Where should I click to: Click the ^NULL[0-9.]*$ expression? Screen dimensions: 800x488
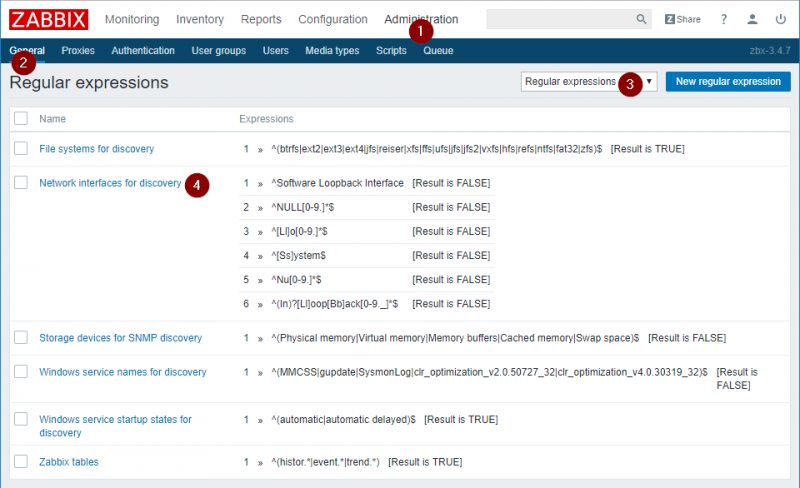[x=303, y=207]
